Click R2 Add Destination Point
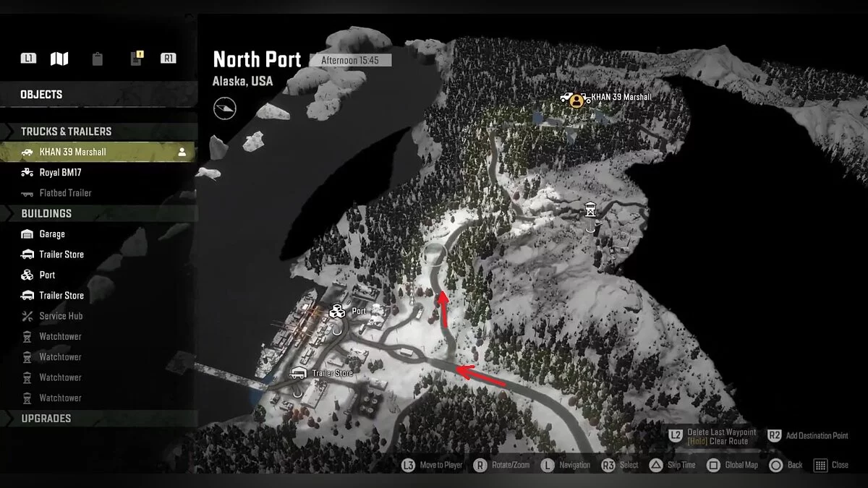868x488 pixels. 808,436
